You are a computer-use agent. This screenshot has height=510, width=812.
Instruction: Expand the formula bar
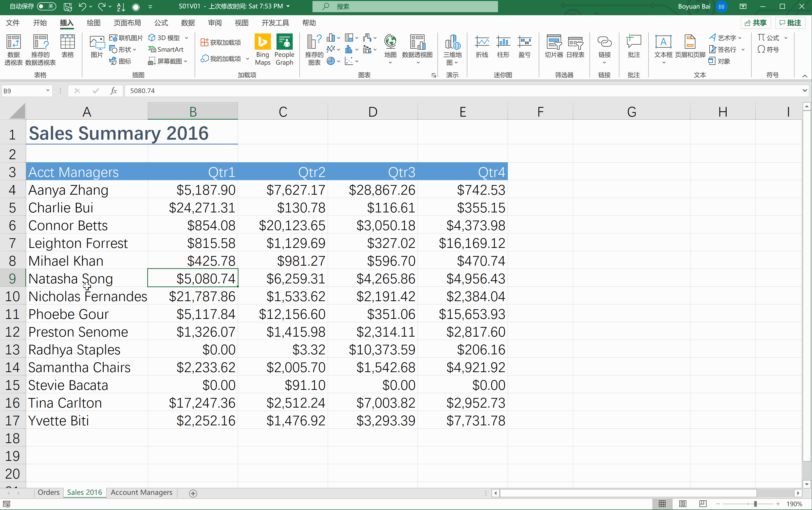(x=805, y=90)
